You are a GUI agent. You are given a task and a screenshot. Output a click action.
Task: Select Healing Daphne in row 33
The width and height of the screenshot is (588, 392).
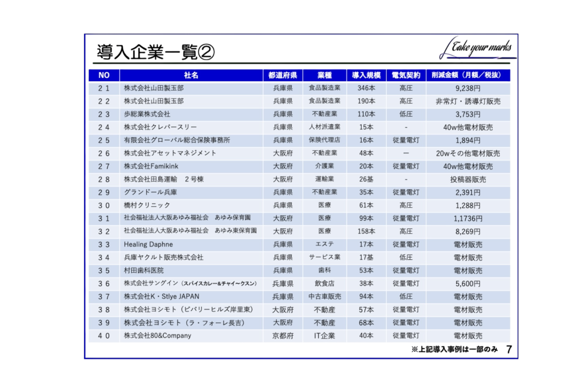(x=148, y=244)
